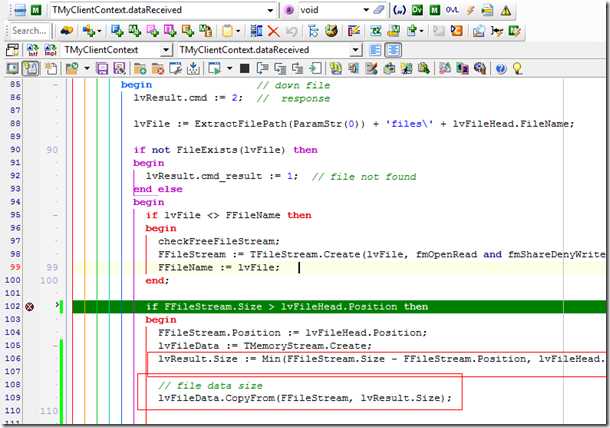Screen dimensions: 610x428
Task: Click the orange icon in the second toolbar
Action: point(456,31)
